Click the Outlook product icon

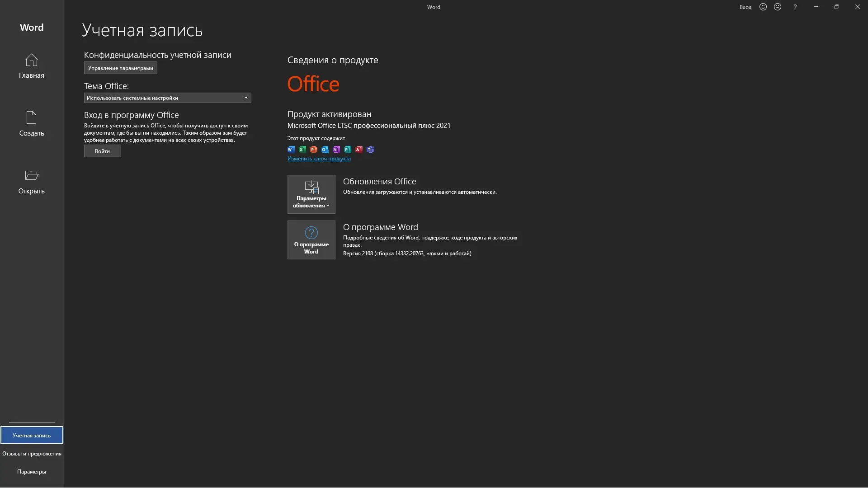(x=325, y=150)
